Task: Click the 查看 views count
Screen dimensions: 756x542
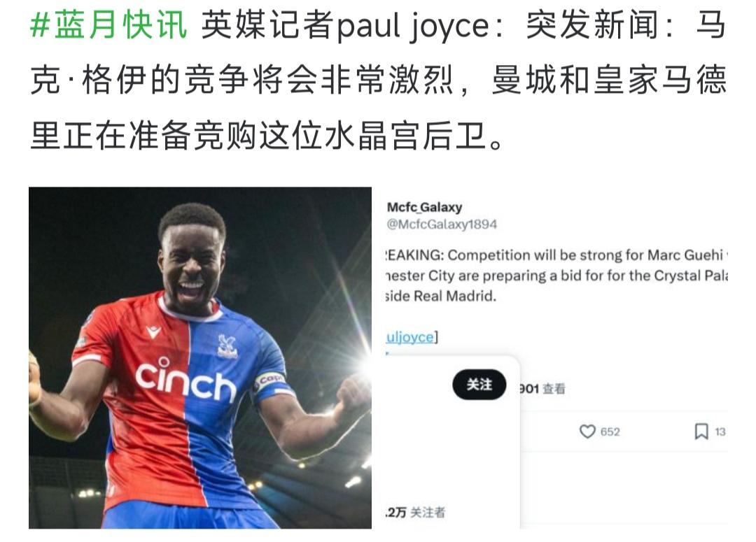Action: pos(542,389)
